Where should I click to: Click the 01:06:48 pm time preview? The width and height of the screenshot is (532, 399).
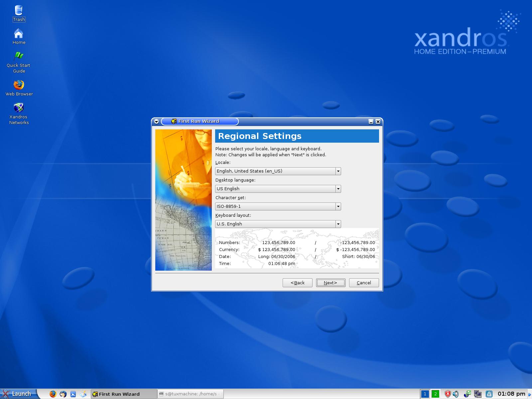coord(282,264)
